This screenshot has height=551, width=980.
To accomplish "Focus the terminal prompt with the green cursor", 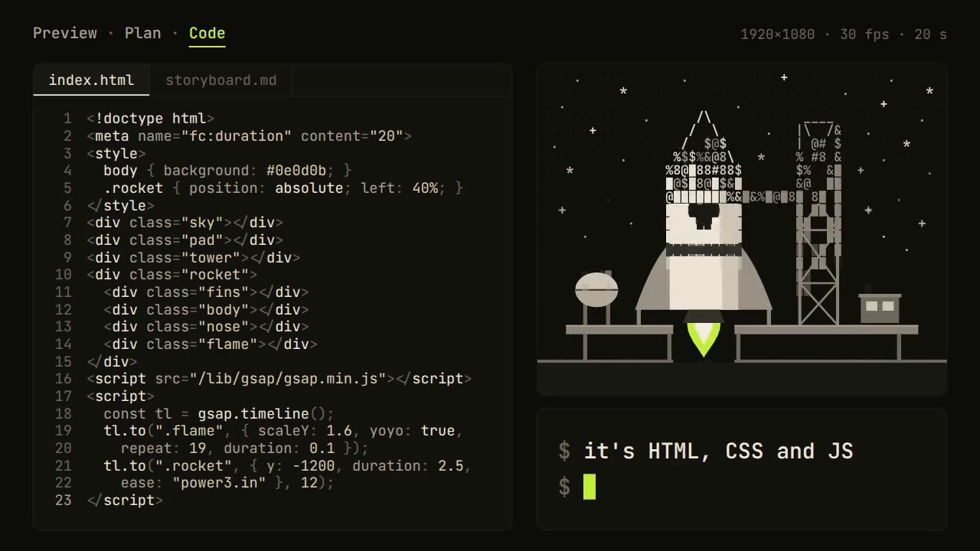I will pos(589,487).
